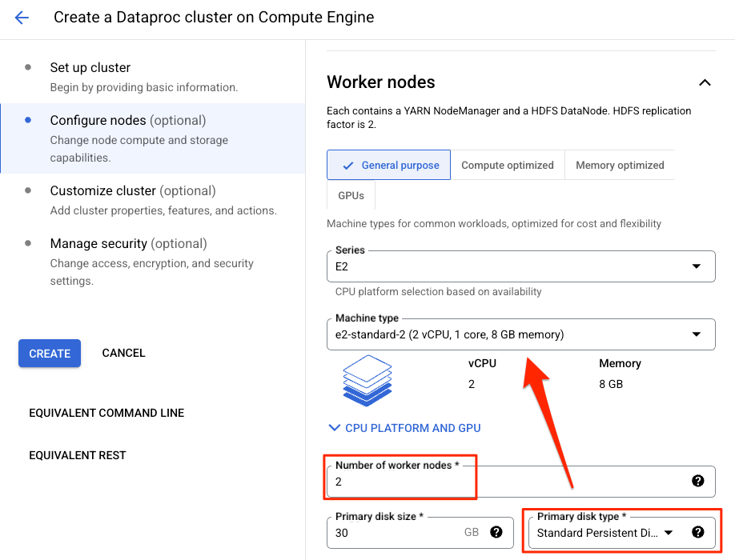Screen dimensions: 735x560
Task: Go to Set up cluster step
Action: coord(90,68)
